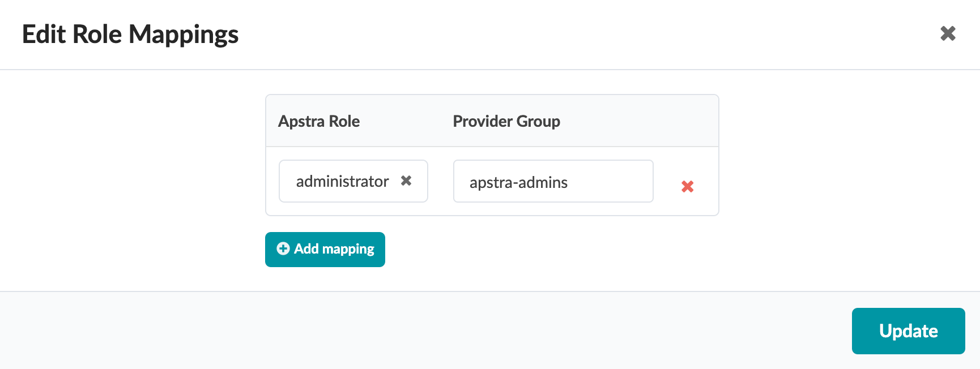Click the administrator value in role selector

point(342,181)
